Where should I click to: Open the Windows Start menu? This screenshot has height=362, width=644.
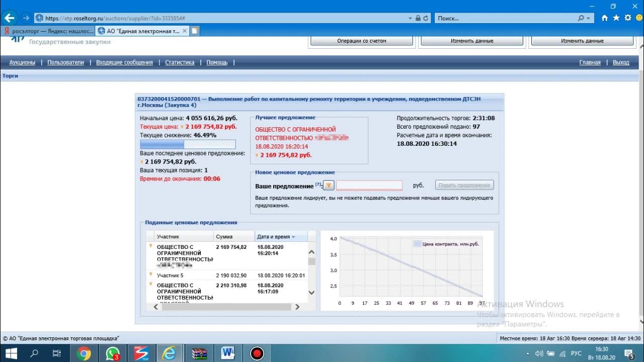[x=11, y=353]
